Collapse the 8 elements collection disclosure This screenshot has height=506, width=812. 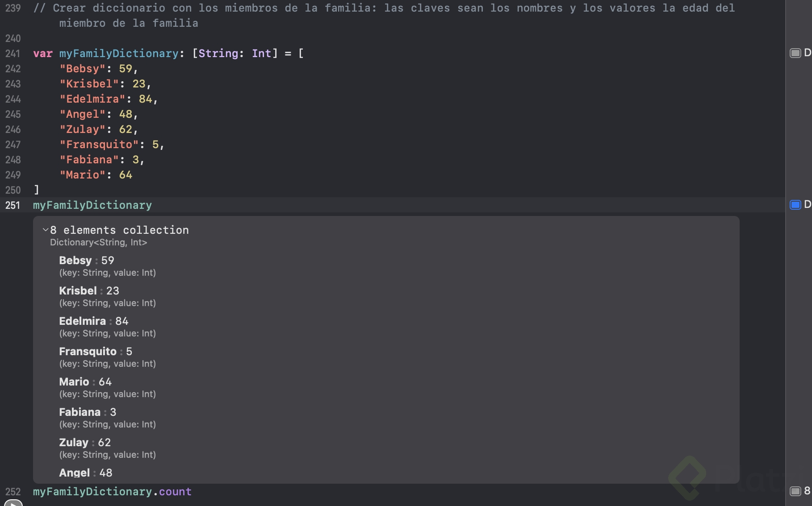point(46,230)
